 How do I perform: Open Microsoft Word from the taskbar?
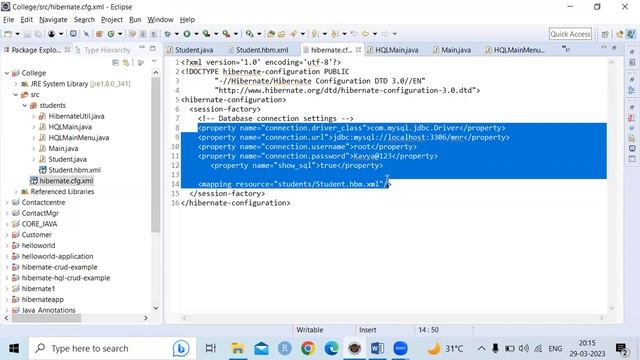[377, 349]
